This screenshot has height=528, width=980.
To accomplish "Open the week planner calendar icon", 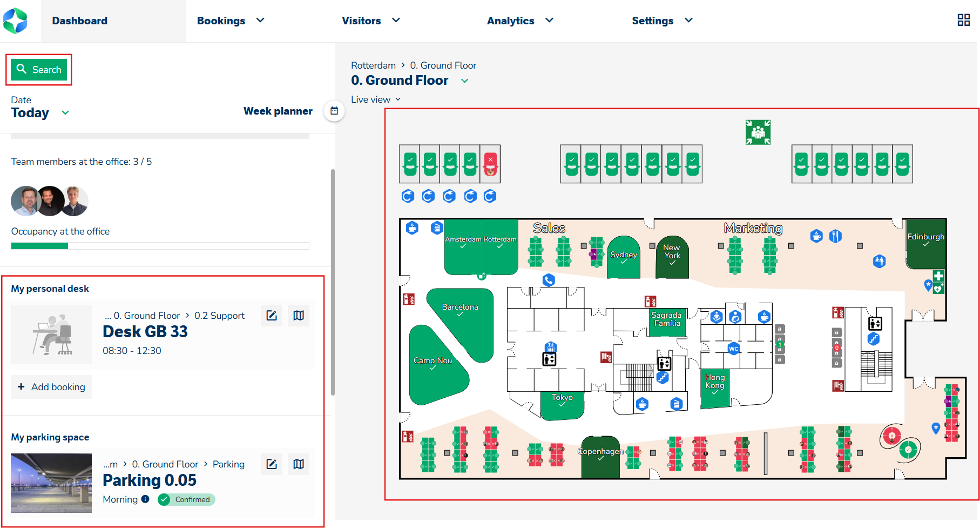I will coord(334,111).
